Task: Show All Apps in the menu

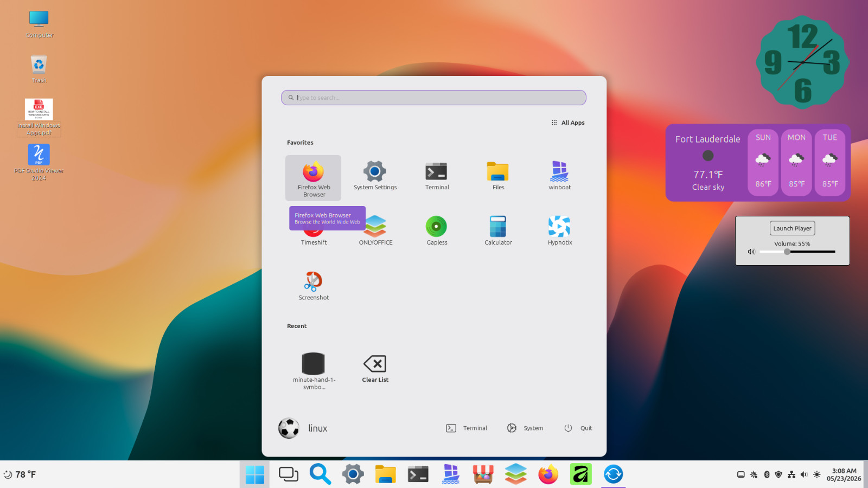Action: tap(567, 123)
